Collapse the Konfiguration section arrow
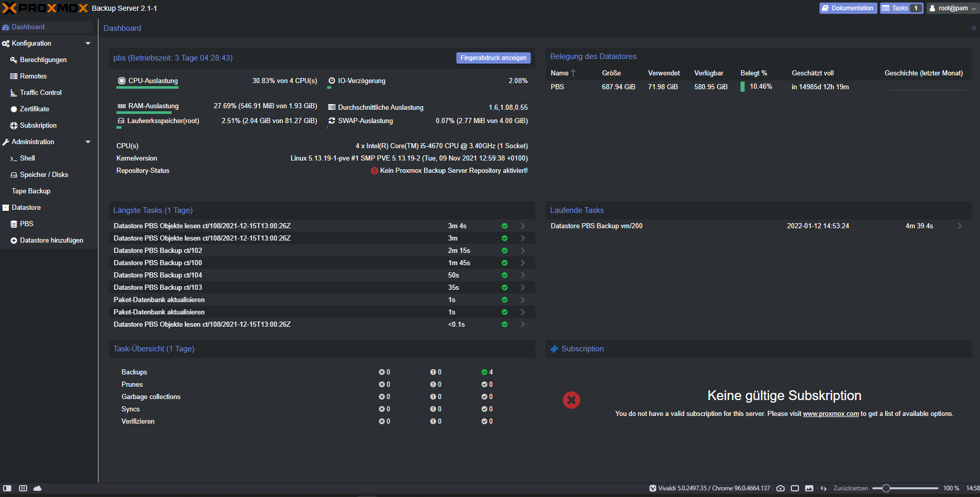This screenshot has height=497, width=980. [88, 44]
